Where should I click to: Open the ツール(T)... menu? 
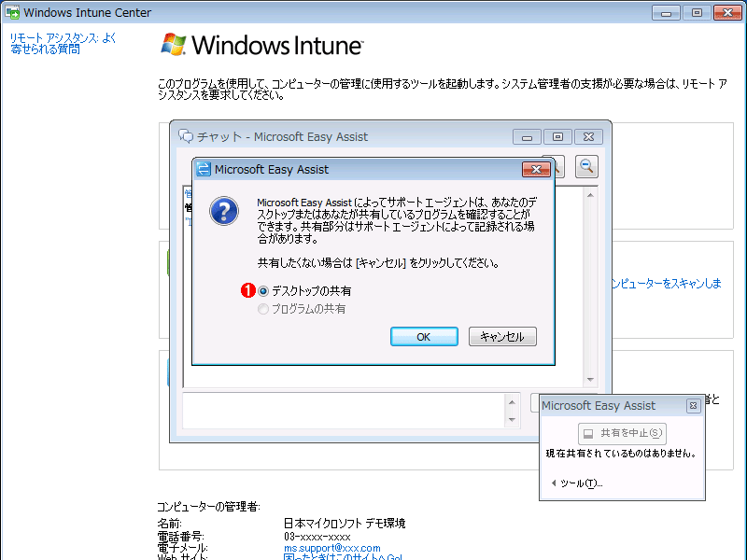tap(577, 483)
